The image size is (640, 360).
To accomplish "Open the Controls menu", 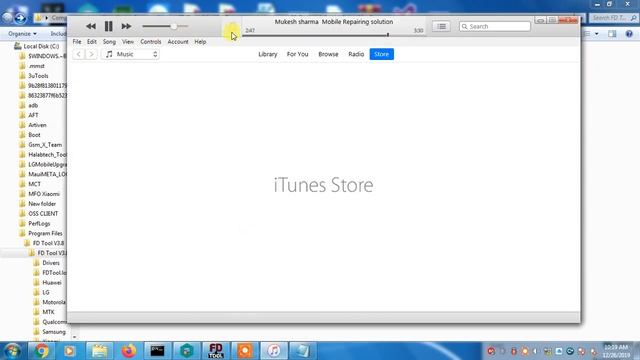I will coord(151,42).
